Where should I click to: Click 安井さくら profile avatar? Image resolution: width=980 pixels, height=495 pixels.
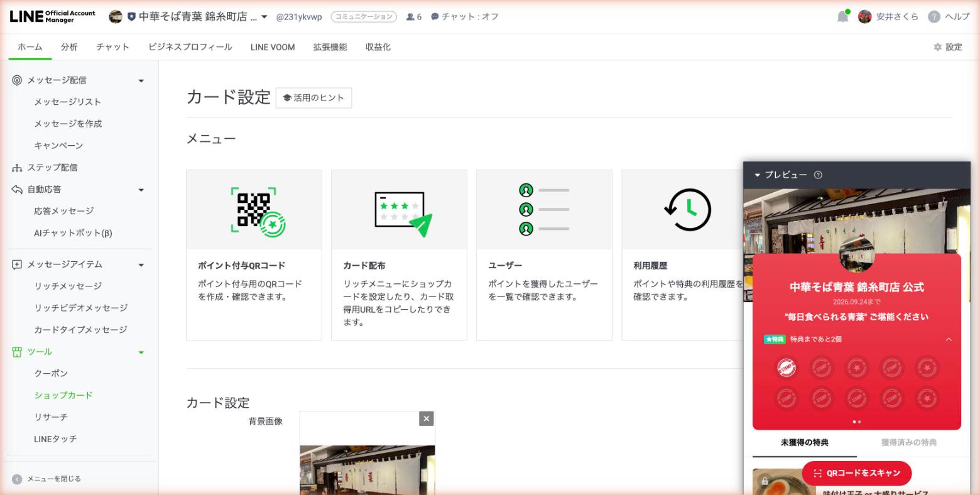[863, 16]
